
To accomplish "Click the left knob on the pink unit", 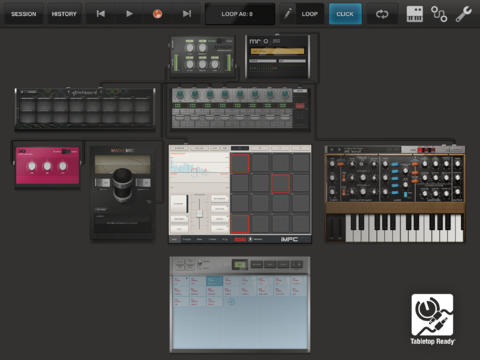I will tap(32, 166).
